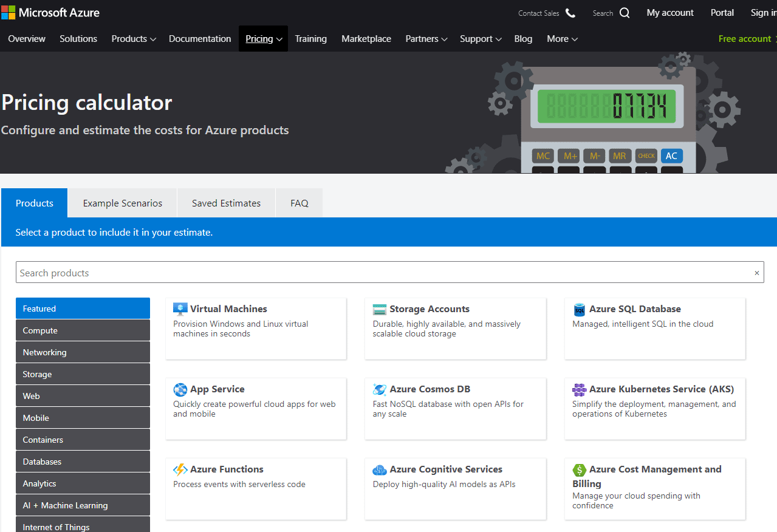Add Azure Cognitive Services via its title
777x532 pixels.
click(x=446, y=469)
